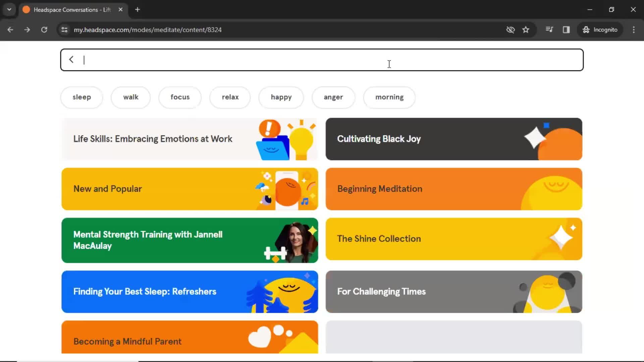The height and width of the screenshot is (362, 644).
Task: Open new browser tab button
Action: (138, 9)
